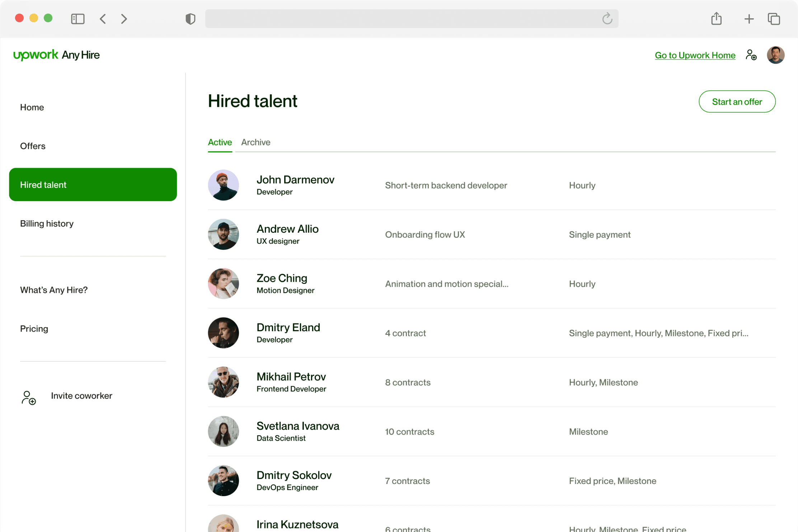Show tab overview icon
This screenshot has width=798, height=532.
click(x=774, y=19)
